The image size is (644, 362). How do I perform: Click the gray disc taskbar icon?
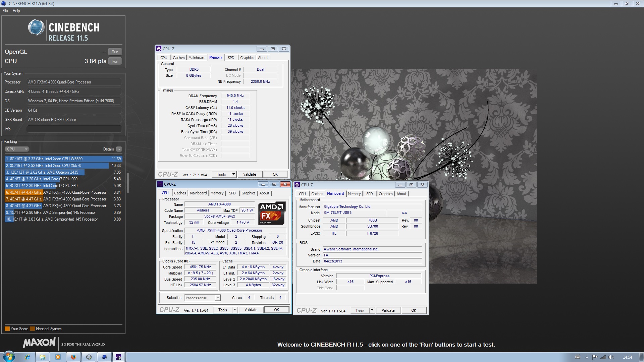click(x=89, y=357)
